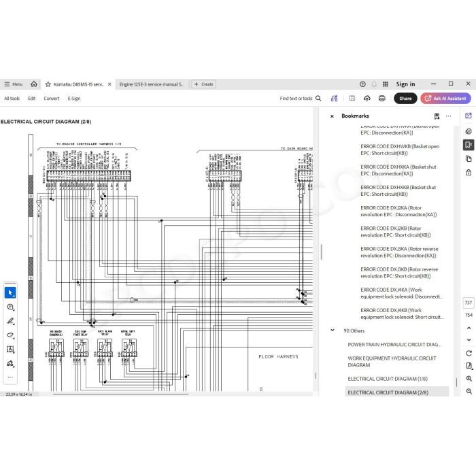The height and width of the screenshot is (476, 476).
Task: Open ERROR CODE DXJ4KA Work equipment lock solenoid bookmark
Action: pyautogui.click(x=401, y=293)
